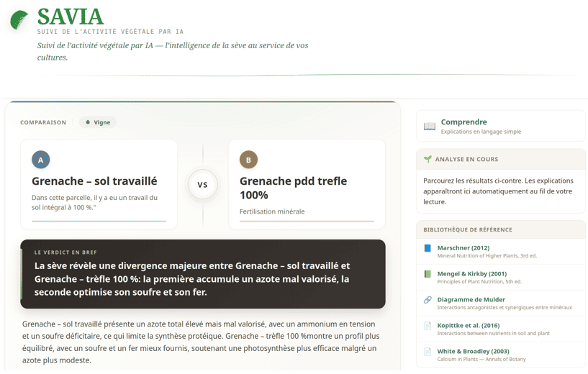Open the Diagramme de Mulder reference
Screen dimensions: 588x374
coord(471,300)
